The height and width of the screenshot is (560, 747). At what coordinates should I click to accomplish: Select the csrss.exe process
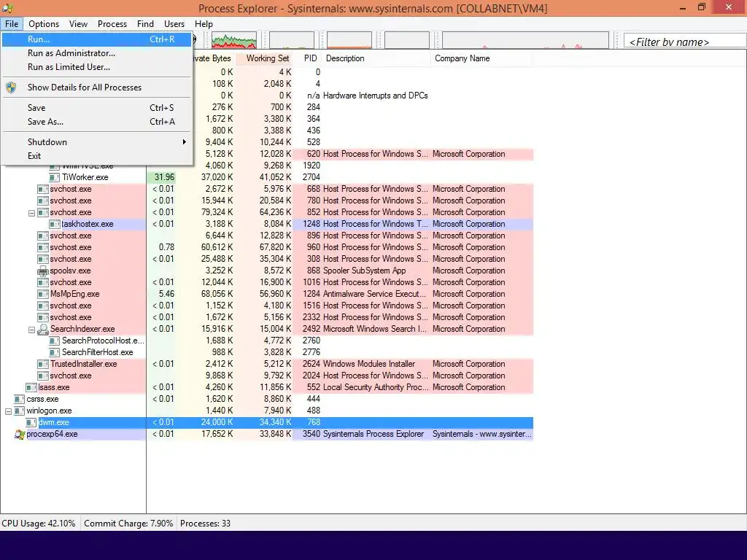[x=43, y=399]
